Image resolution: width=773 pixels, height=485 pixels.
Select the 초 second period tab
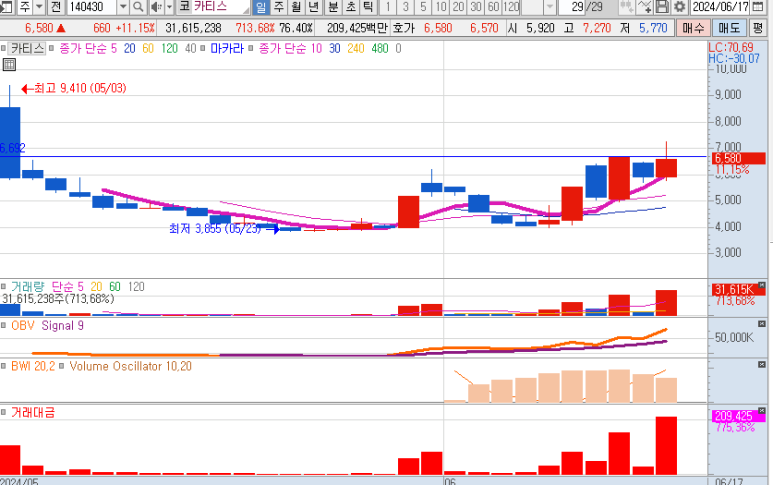[351, 7]
